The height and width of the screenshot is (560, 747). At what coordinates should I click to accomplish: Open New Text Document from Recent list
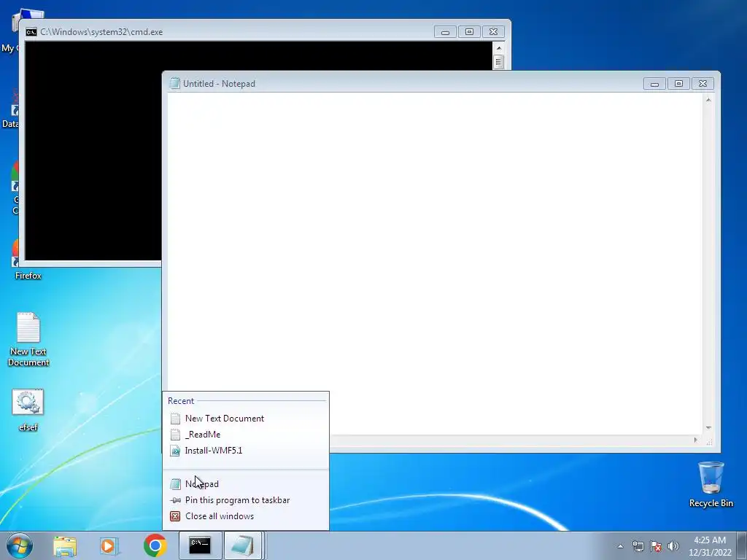pos(245,418)
